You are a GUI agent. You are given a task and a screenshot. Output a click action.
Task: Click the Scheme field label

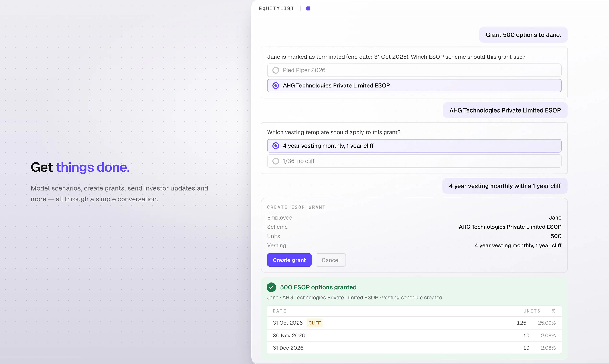pyautogui.click(x=277, y=227)
